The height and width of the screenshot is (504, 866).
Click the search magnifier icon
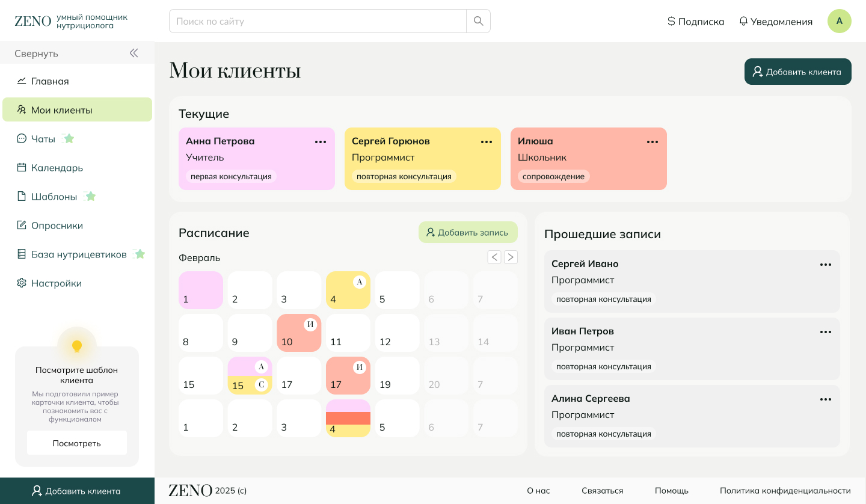pos(479,21)
